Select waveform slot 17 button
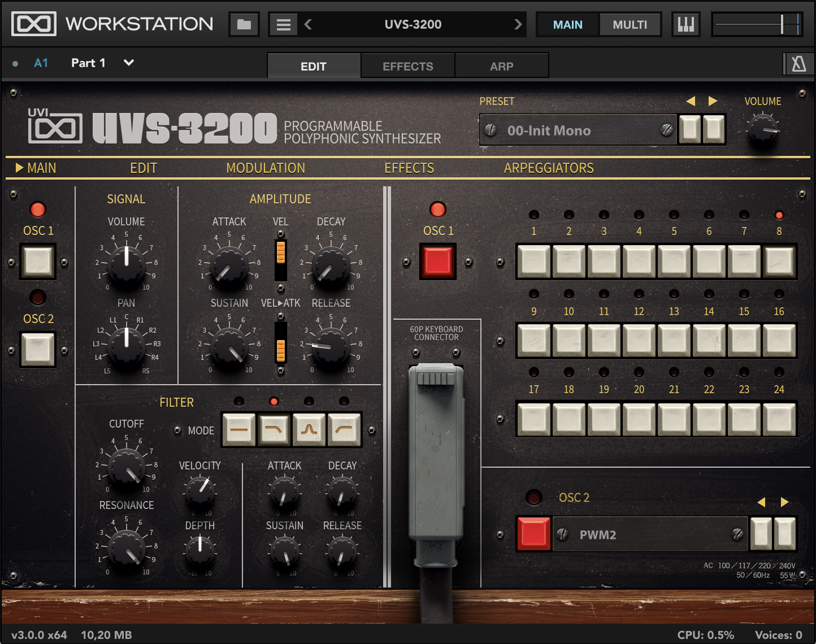 (534, 419)
